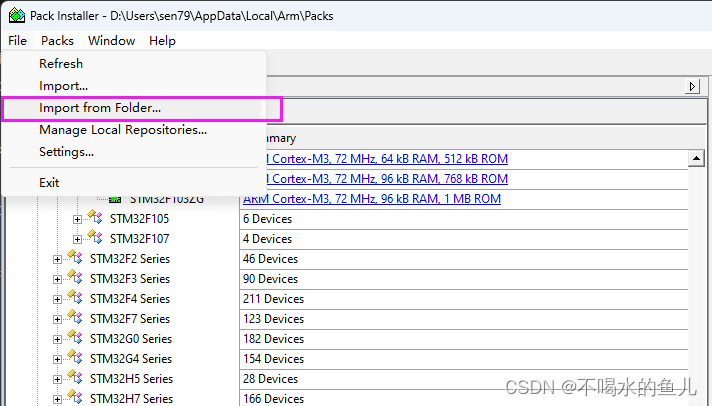712x406 pixels.
Task: Open the Help menu
Action: [x=162, y=41]
